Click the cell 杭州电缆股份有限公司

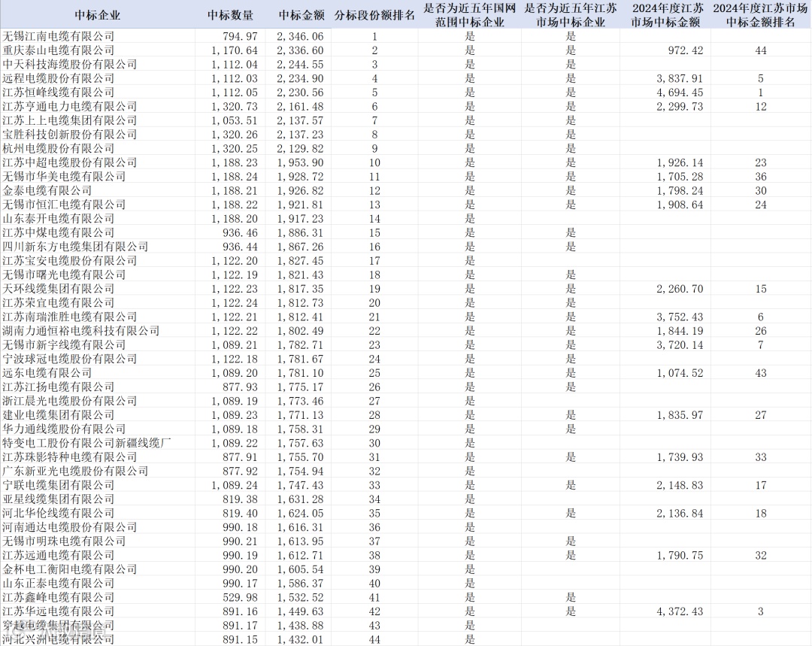pyautogui.click(x=59, y=148)
